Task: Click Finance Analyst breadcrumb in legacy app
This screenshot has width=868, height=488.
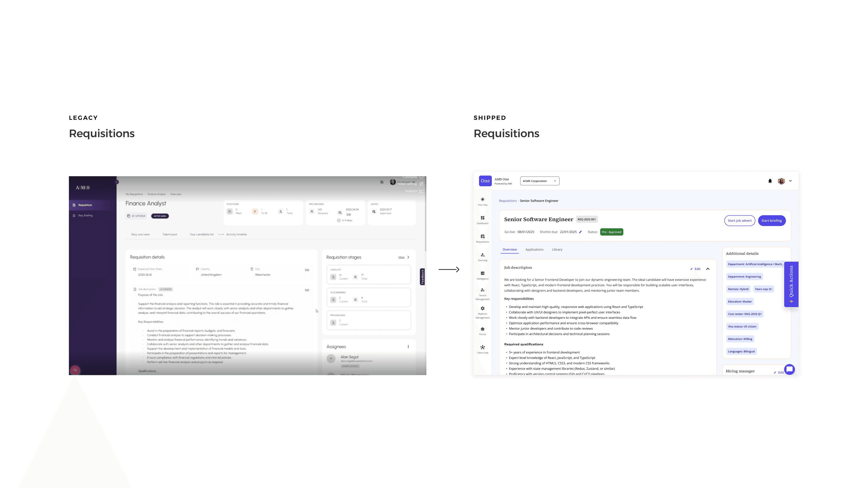Action: point(156,194)
